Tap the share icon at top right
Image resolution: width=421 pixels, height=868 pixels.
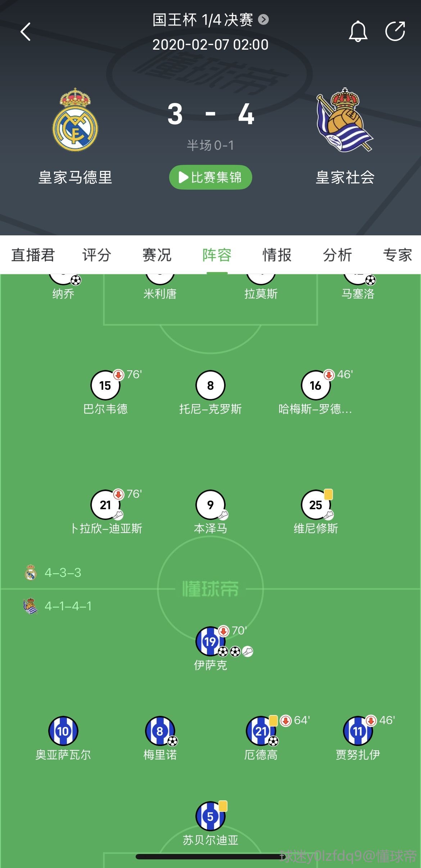click(x=395, y=31)
